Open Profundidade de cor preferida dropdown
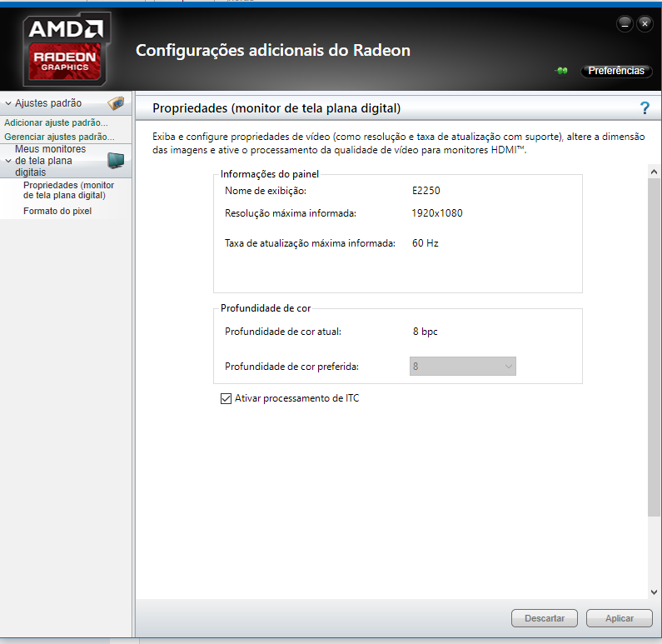Screen dimensions: 662x644 tap(462, 366)
